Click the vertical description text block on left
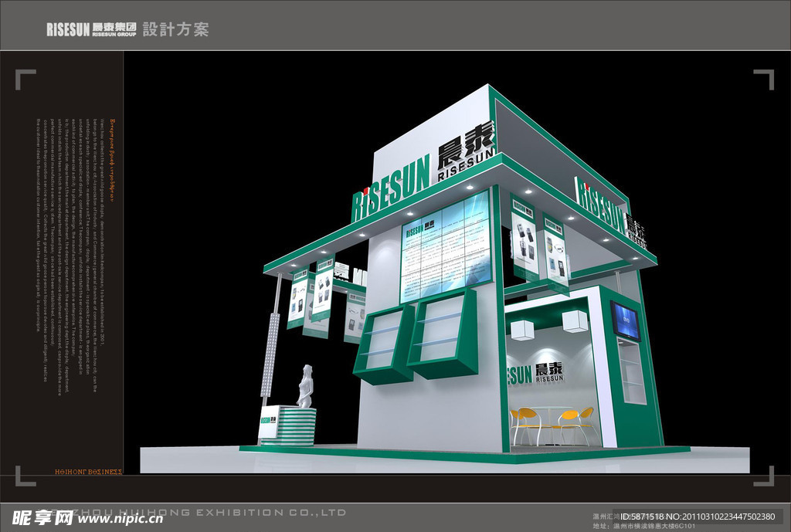 (71, 224)
